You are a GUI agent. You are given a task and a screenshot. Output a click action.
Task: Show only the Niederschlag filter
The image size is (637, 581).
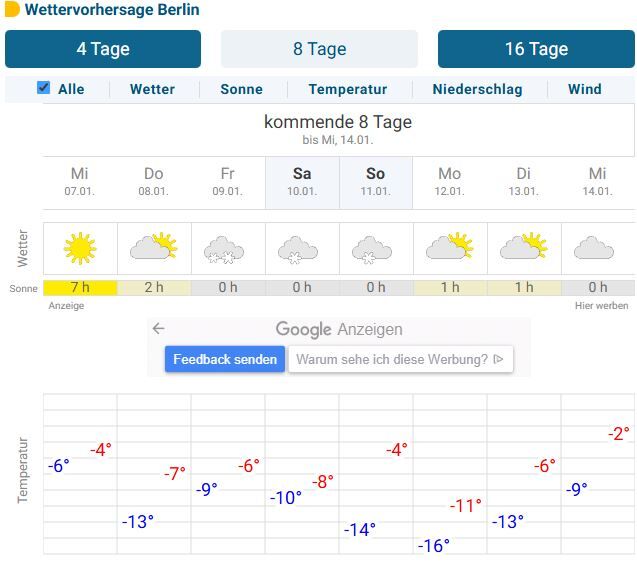click(477, 89)
